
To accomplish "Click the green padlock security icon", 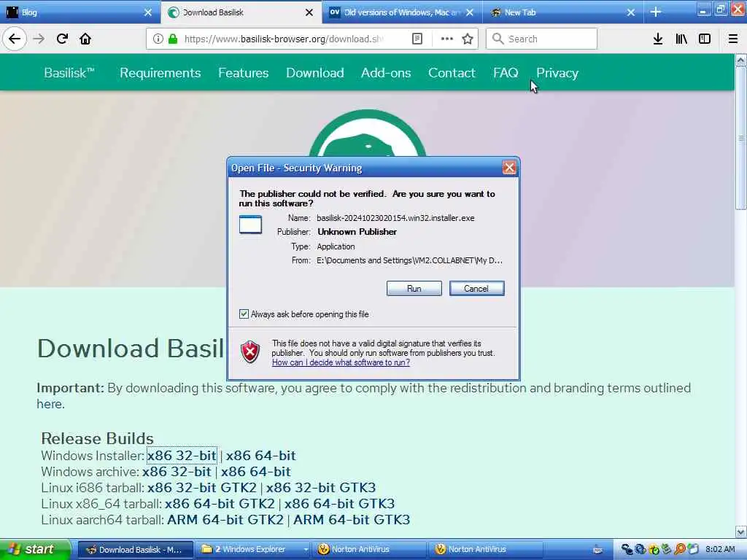I will pyautogui.click(x=173, y=39).
